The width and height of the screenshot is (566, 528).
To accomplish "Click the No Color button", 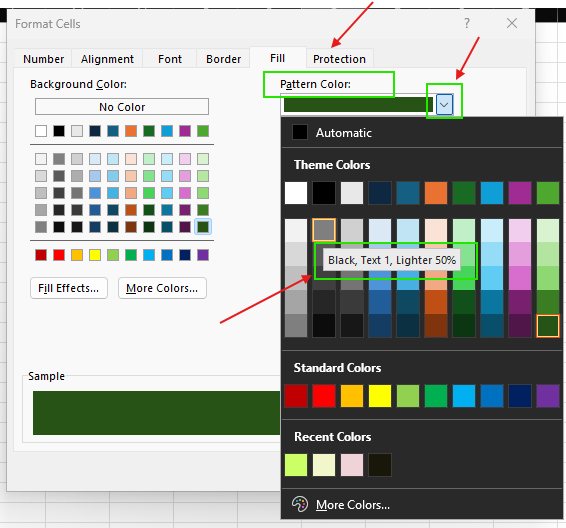I will point(122,107).
